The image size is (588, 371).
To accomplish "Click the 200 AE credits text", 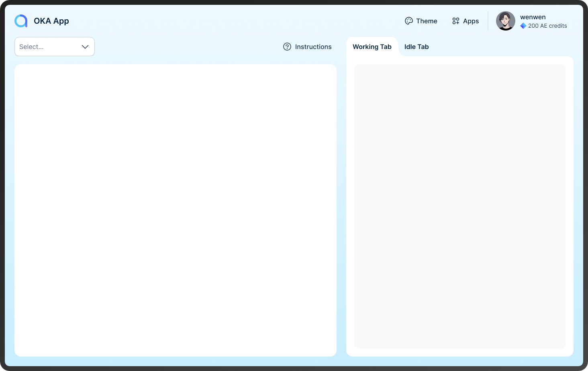I will coord(547,26).
